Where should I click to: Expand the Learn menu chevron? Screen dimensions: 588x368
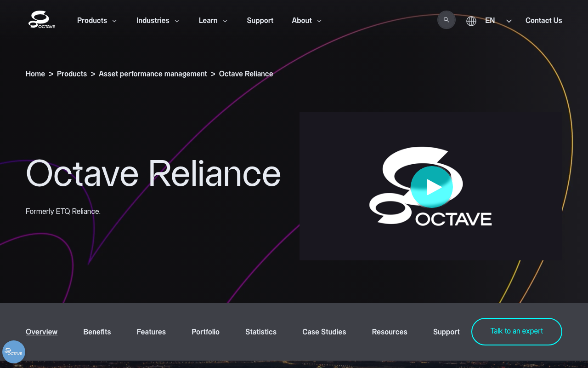(225, 21)
